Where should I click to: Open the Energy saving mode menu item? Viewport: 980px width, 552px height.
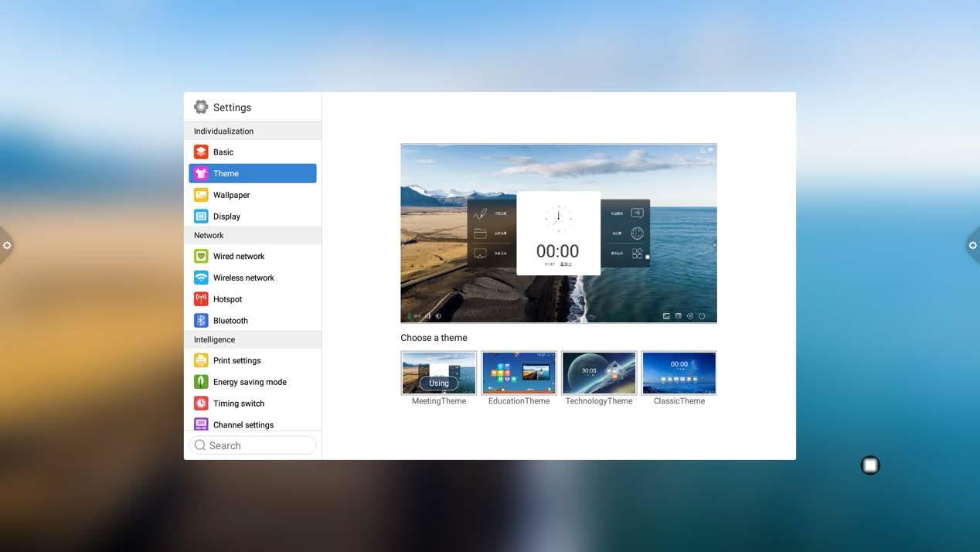point(249,382)
